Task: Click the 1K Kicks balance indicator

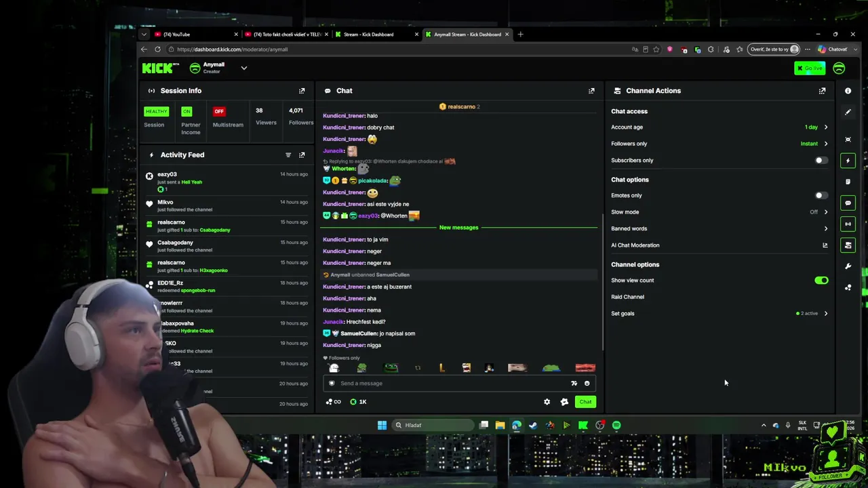Action: point(359,402)
